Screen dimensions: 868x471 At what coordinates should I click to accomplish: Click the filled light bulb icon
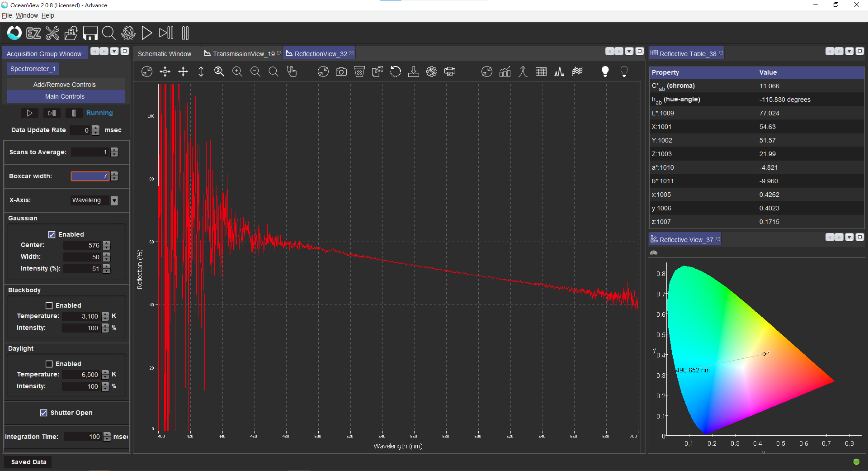pos(605,71)
